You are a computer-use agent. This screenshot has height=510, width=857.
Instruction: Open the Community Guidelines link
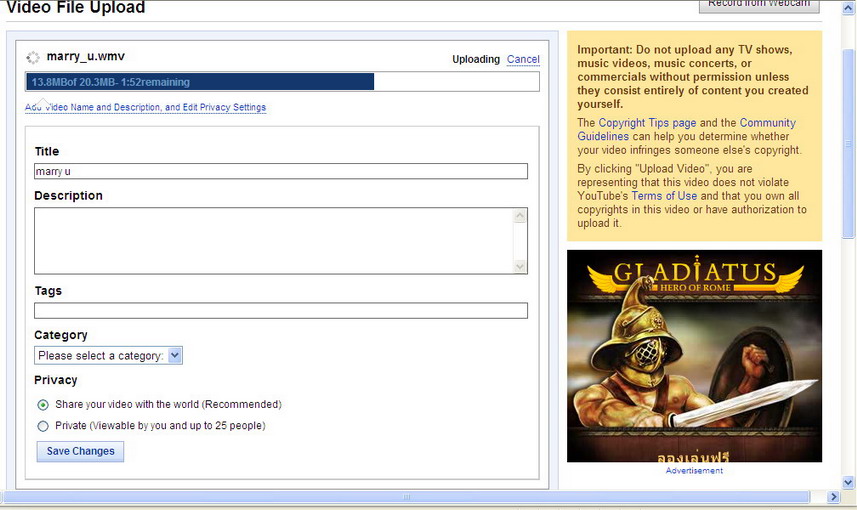pyautogui.click(x=686, y=130)
